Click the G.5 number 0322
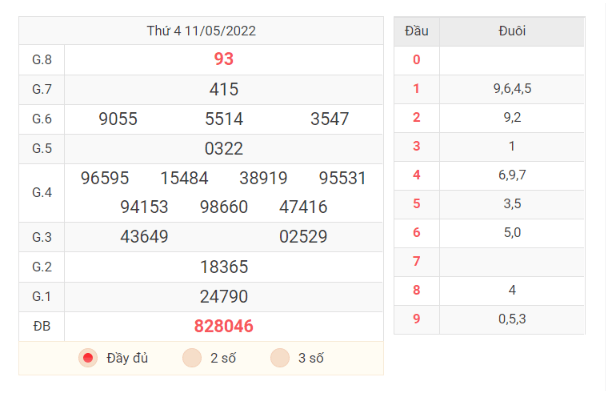Screen dimensions: 607x399 (224, 149)
